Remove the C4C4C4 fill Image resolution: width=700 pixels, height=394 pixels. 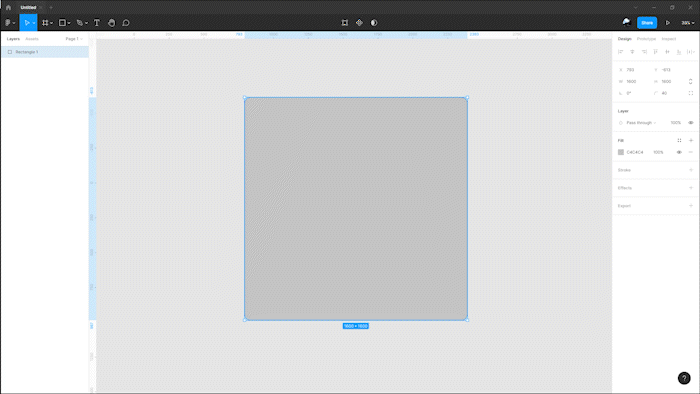tap(691, 152)
